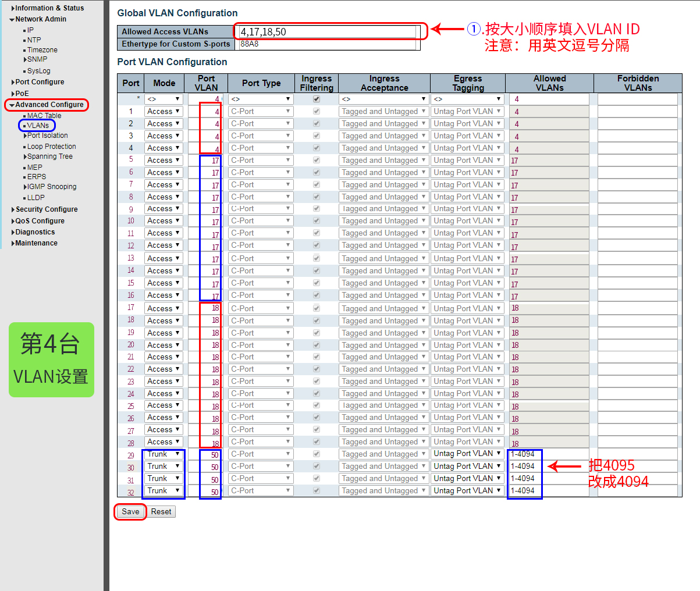Open the SysLog page

[38, 71]
